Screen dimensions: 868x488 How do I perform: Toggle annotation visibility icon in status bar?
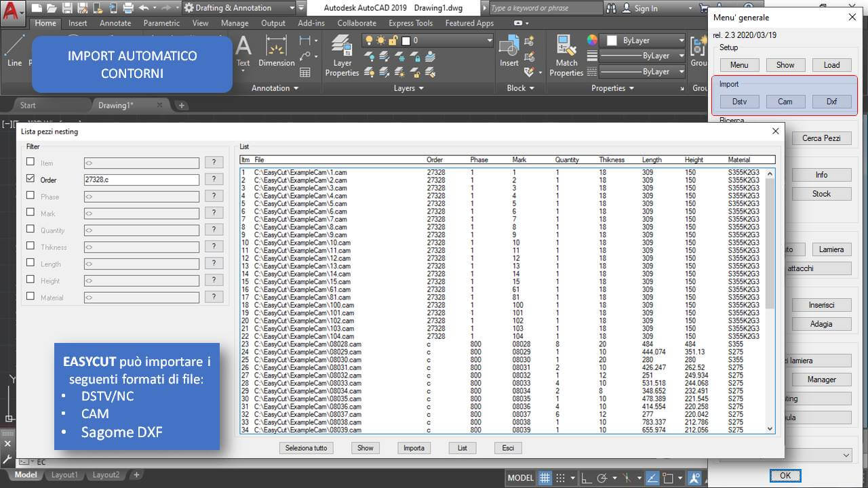[x=694, y=478]
